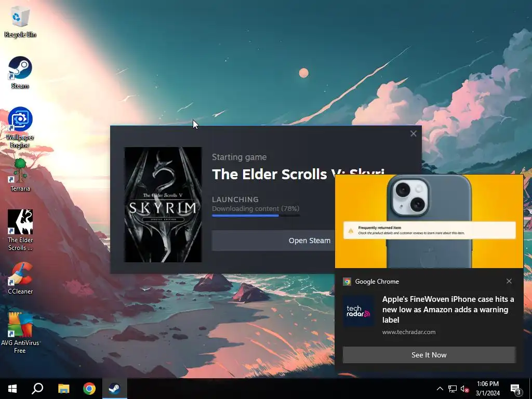This screenshot has width=532, height=399.
Task: Click the Skyrim cover art thumbnail
Action: [x=163, y=205]
